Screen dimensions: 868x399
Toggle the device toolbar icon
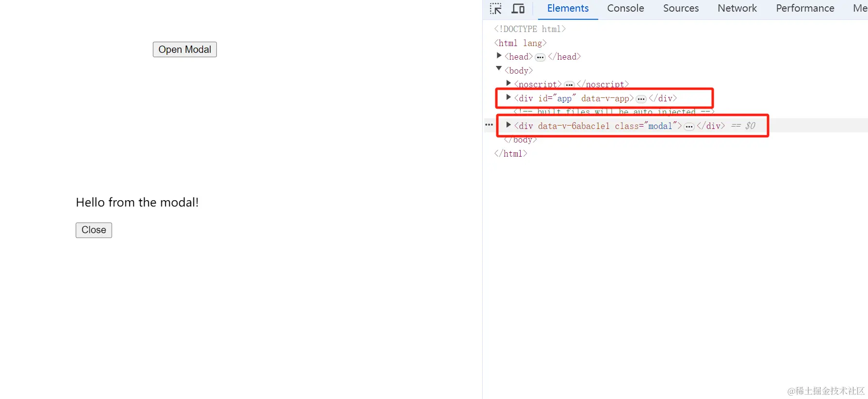point(518,8)
